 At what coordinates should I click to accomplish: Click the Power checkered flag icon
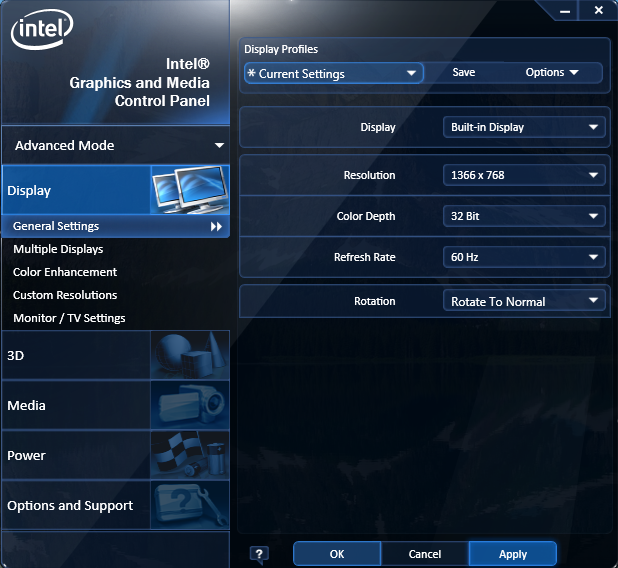[189, 455]
